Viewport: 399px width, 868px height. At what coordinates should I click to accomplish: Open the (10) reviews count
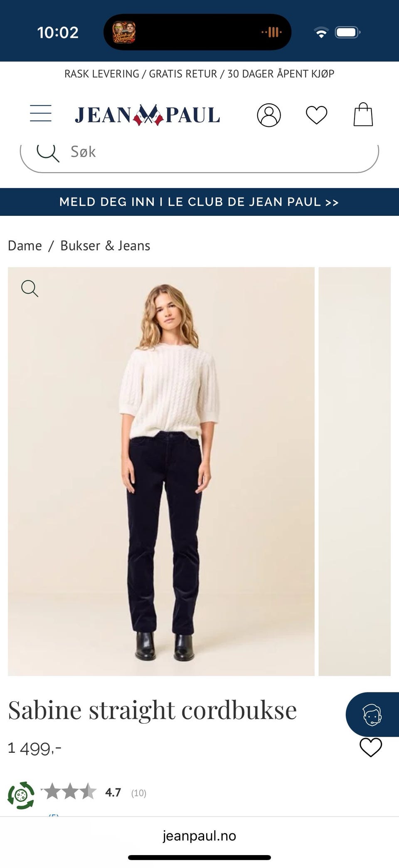pyautogui.click(x=139, y=793)
